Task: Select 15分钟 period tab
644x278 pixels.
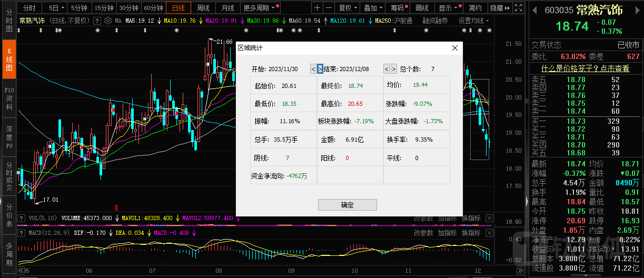Action: 104,8
